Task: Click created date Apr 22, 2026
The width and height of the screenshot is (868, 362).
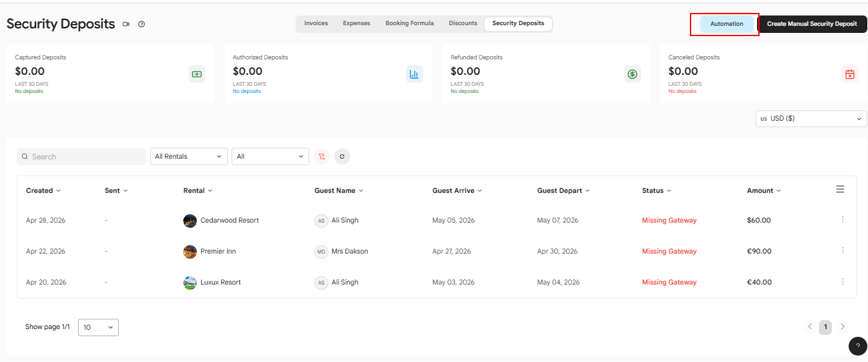Action: tap(46, 251)
